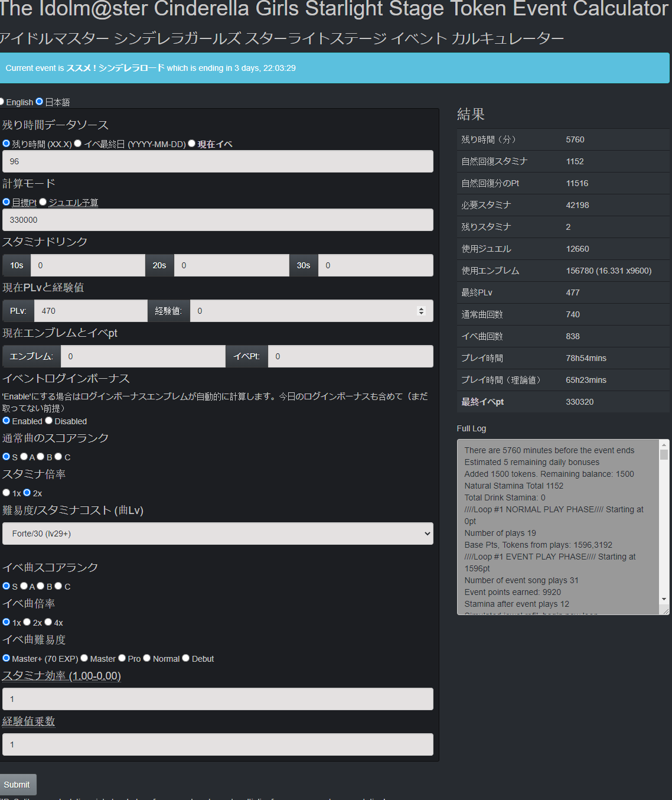The width and height of the screenshot is (672, 800).
Task: Select the English language radio button
Action: [x=2, y=102]
